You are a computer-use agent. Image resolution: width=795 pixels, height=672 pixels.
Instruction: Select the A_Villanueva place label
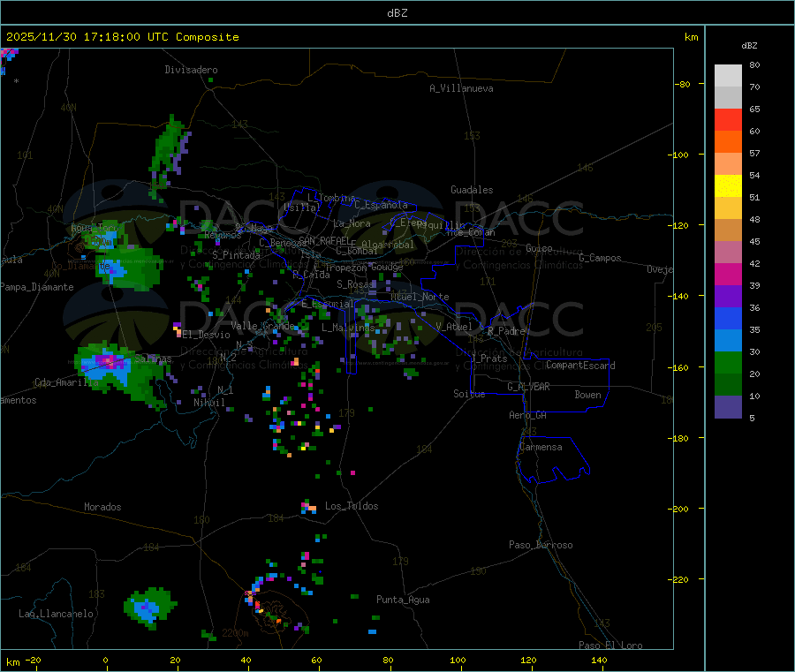tap(461, 88)
